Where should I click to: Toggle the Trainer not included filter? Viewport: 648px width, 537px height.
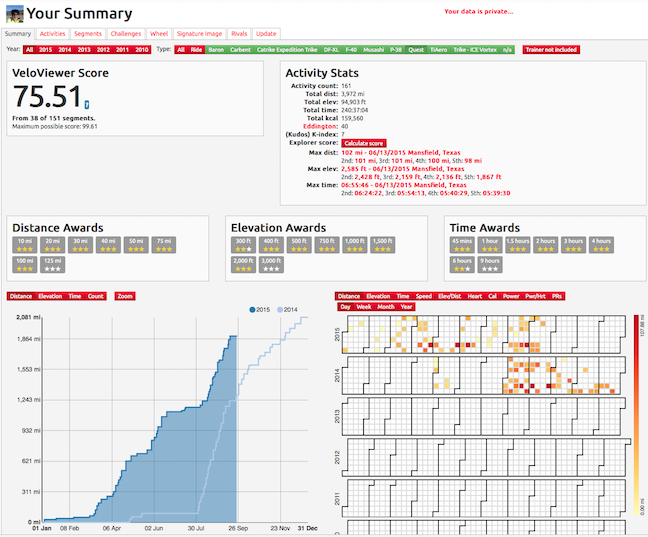(x=551, y=50)
